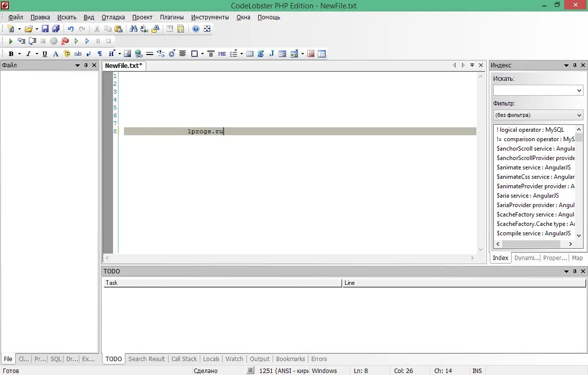Viewport: 588px width, 375px height.
Task: Insert PRE preformatted tag icon
Action: (222, 54)
